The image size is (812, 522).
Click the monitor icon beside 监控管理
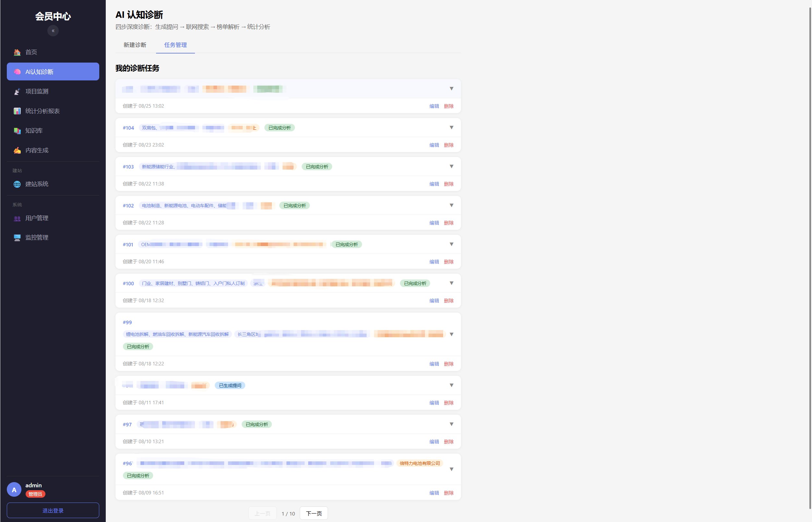pyautogui.click(x=17, y=238)
